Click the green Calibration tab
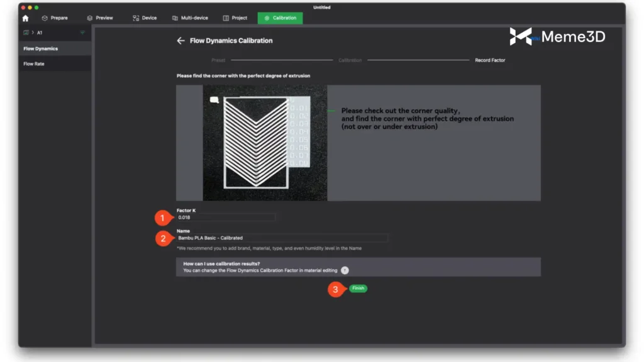644x362 pixels. pyautogui.click(x=280, y=18)
